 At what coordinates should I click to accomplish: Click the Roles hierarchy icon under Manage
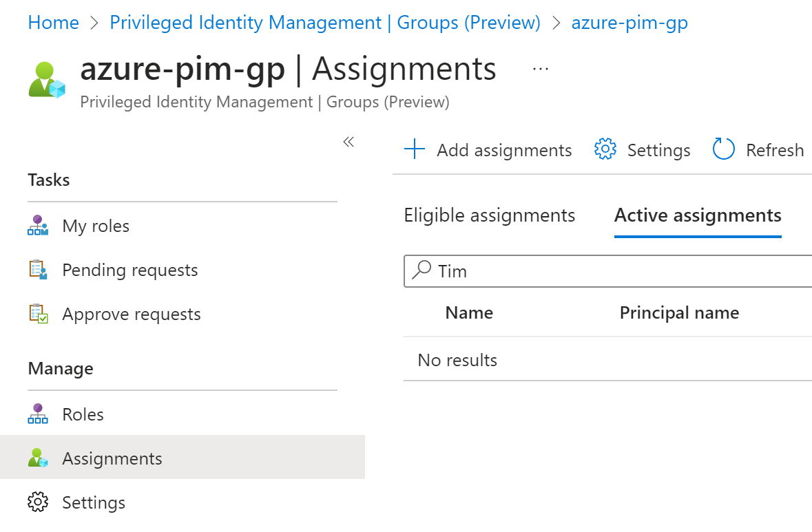[38, 414]
